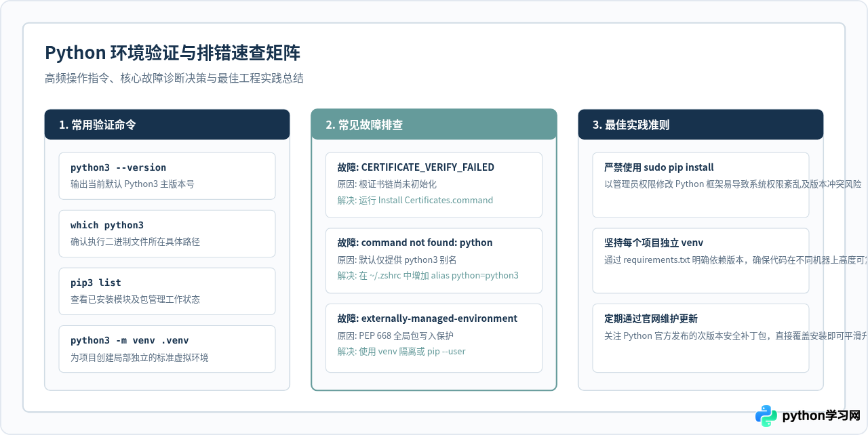Click the 'pip3 list' command card
Image resolution: width=868 pixels, height=435 pixels.
tap(167, 291)
